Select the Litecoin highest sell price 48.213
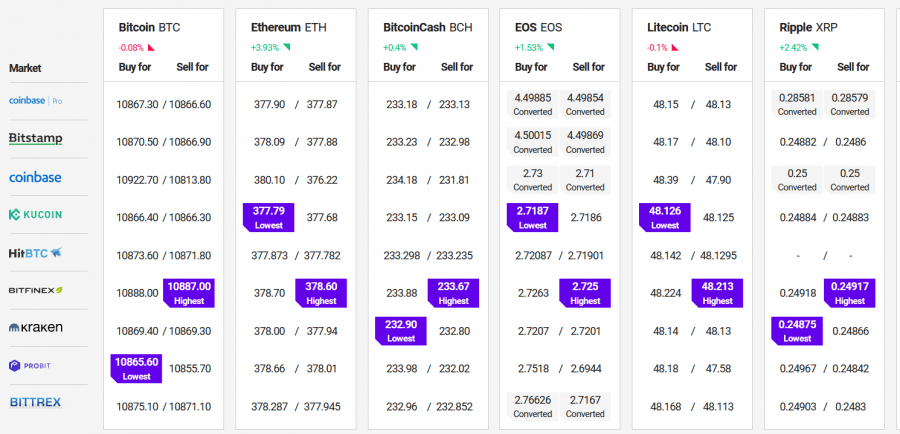Screen dimensions: 900x434 click(x=717, y=293)
